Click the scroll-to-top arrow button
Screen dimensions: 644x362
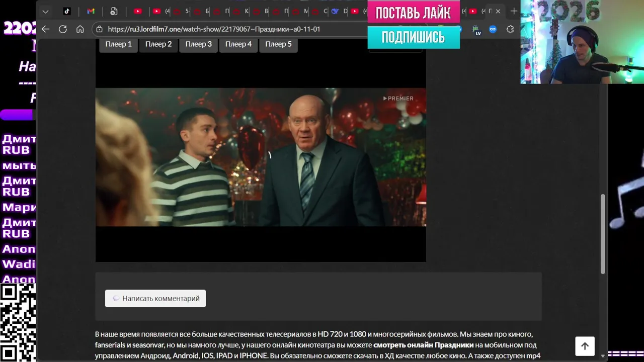pyautogui.click(x=585, y=346)
